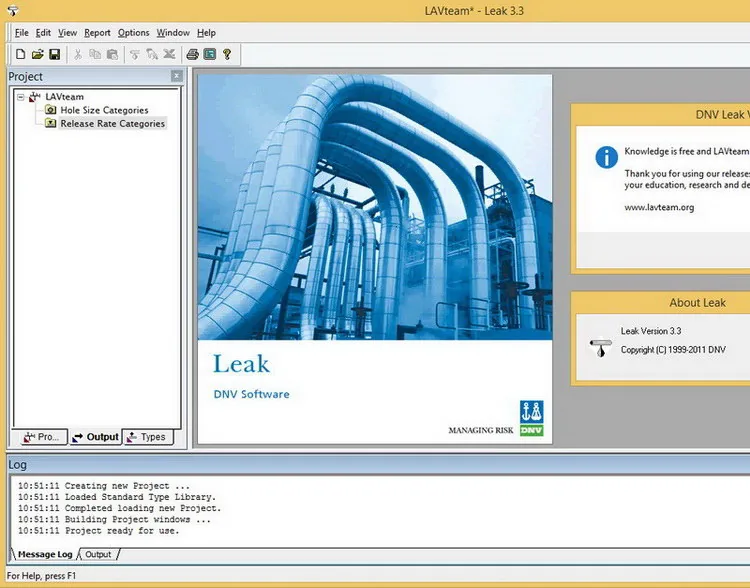
Task: Select LAVteam in project tree
Action: 65,97
